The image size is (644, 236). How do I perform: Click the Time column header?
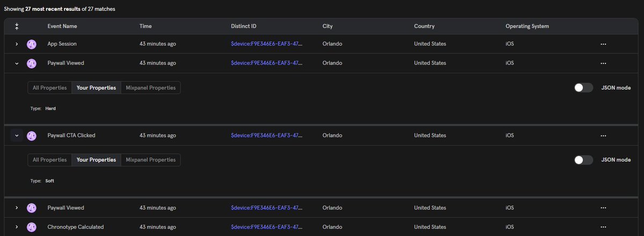tap(146, 26)
